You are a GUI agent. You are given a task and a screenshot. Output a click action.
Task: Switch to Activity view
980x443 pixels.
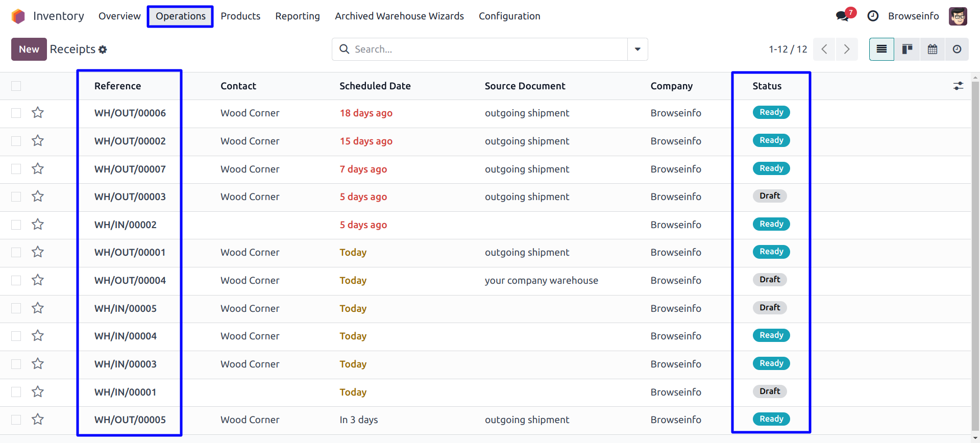[x=957, y=50]
